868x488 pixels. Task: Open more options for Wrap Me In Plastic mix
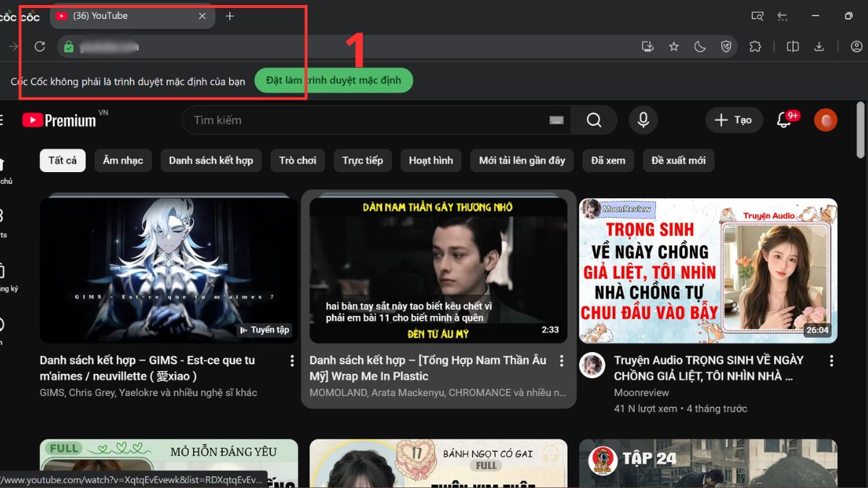(x=561, y=360)
